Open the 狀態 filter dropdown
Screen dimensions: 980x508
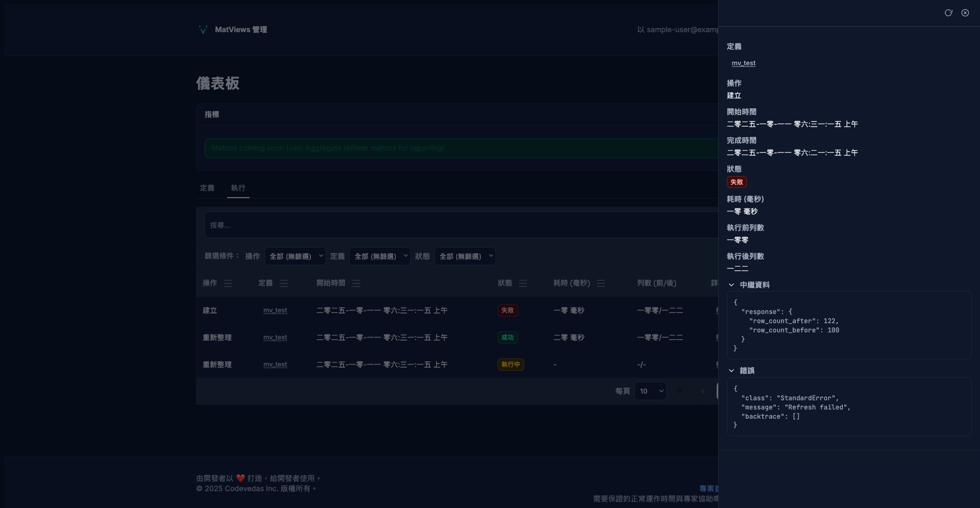coord(464,256)
